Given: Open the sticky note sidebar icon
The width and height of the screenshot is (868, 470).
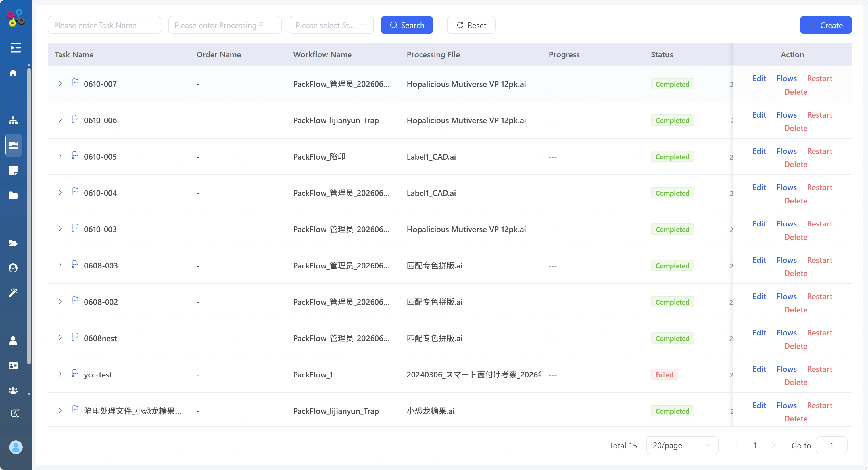Looking at the screenshot, I should (13, 170).
